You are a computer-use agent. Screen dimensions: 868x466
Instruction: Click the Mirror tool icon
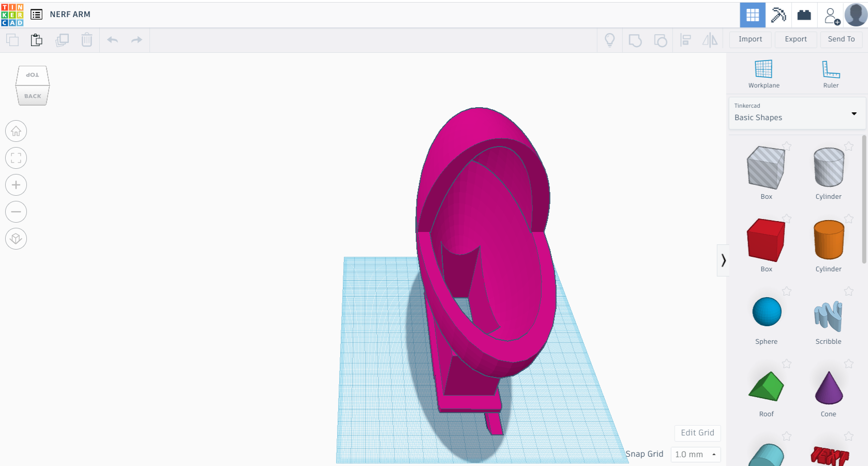[710, 40]
